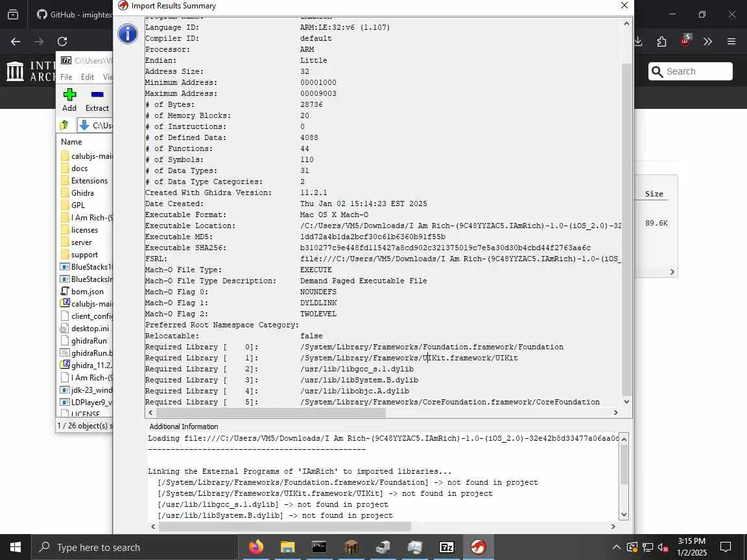Image resolution: width=747 pixels, height=560 pixels.
Task: Show more Firefox toolbar tools
Action: [x=708, y=41]
